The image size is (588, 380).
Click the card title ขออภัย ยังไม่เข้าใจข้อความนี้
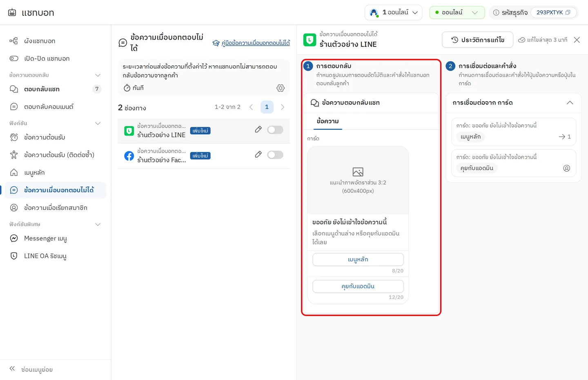[350, 222]
